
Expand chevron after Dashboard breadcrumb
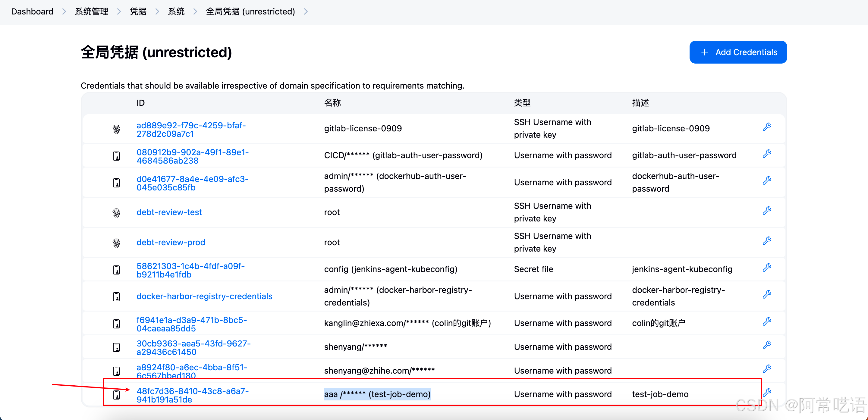click(64, 12)
